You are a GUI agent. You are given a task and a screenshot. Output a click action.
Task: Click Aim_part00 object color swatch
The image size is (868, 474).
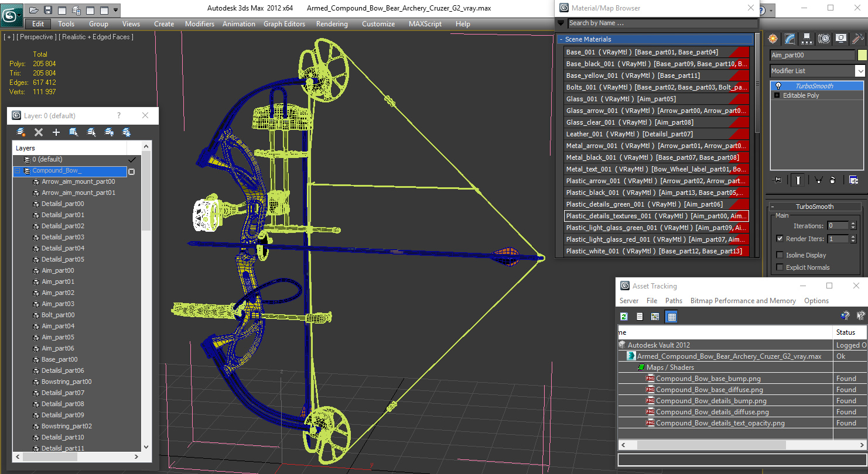862,55
